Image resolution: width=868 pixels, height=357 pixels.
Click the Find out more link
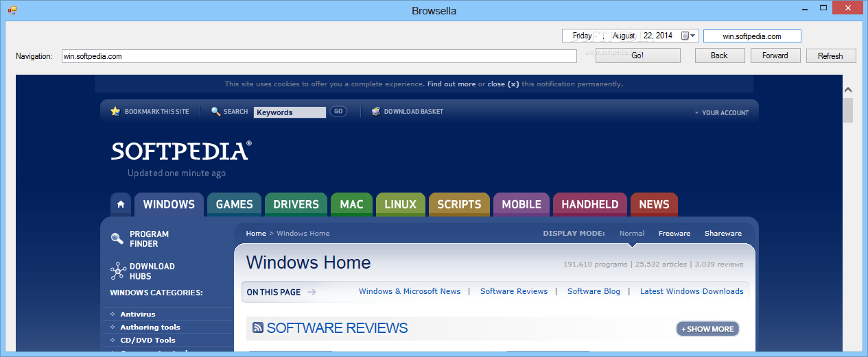tap(451, 84)
